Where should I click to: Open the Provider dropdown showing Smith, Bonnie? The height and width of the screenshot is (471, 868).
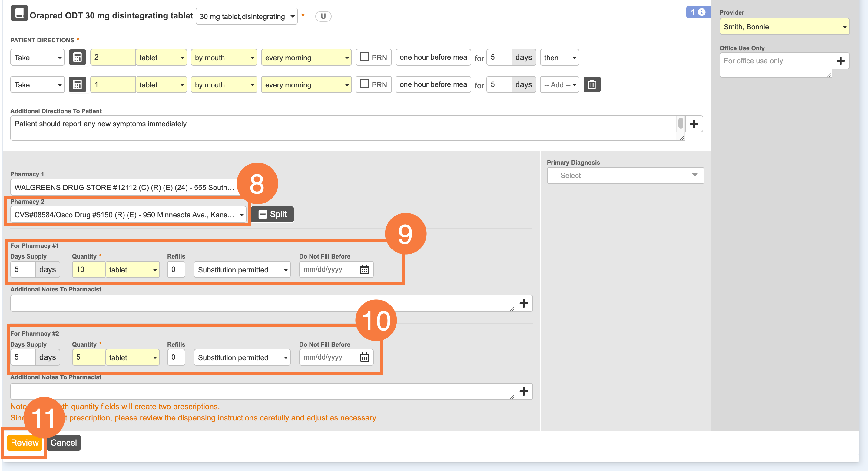pos(784,27)
